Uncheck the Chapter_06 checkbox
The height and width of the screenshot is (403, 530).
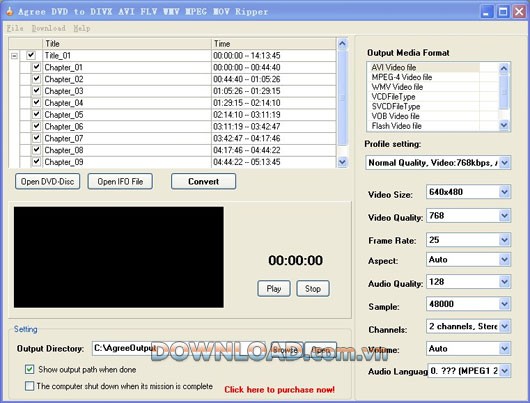[36, 126]
